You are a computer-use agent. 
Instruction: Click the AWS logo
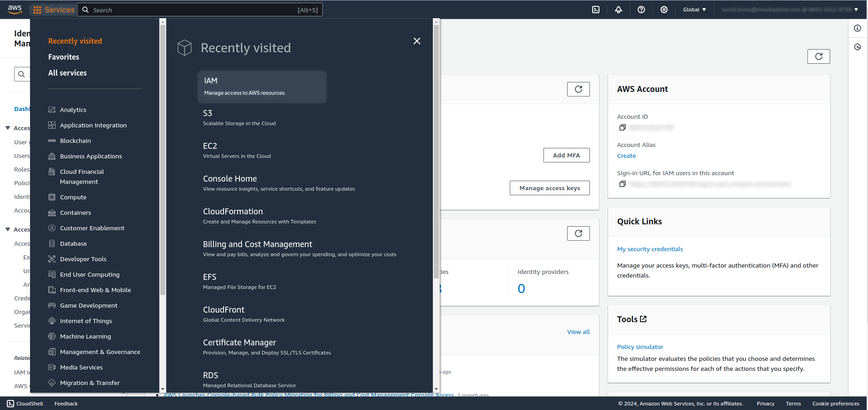tap(15, 10)
